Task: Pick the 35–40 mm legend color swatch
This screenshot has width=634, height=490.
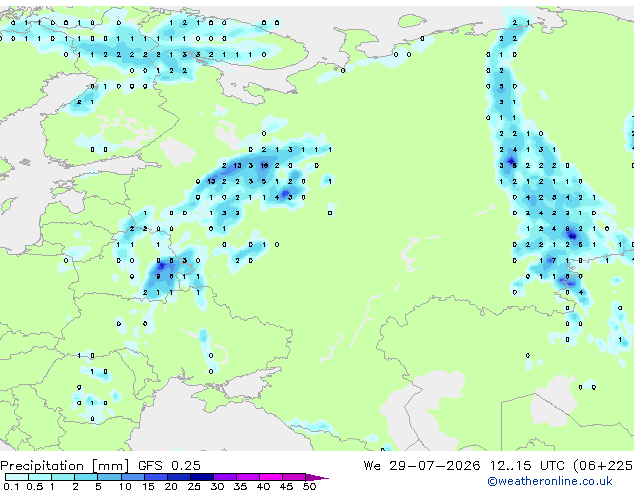Action: click(247, 477)
